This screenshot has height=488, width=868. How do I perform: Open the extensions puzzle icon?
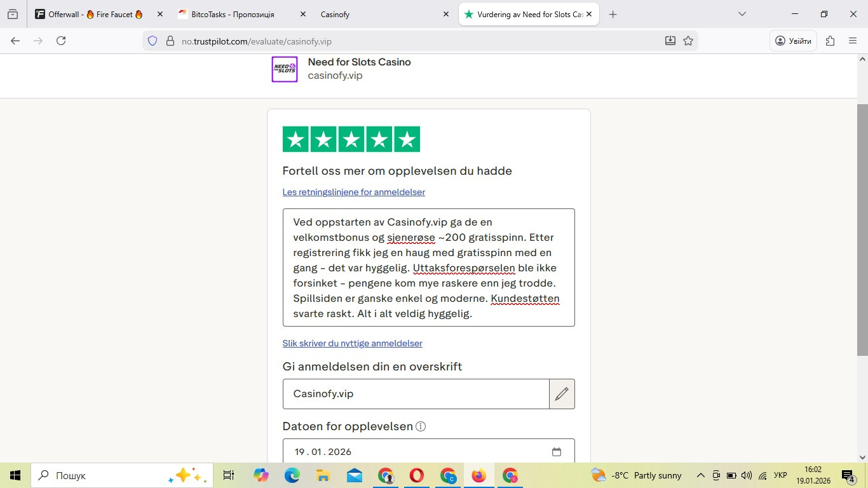pos(830,41)
